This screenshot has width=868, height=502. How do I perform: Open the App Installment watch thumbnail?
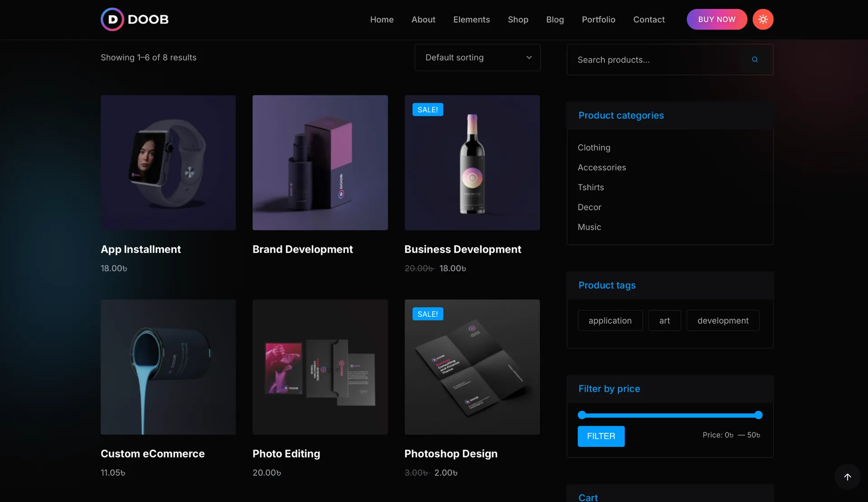click(x=168, y=163)
